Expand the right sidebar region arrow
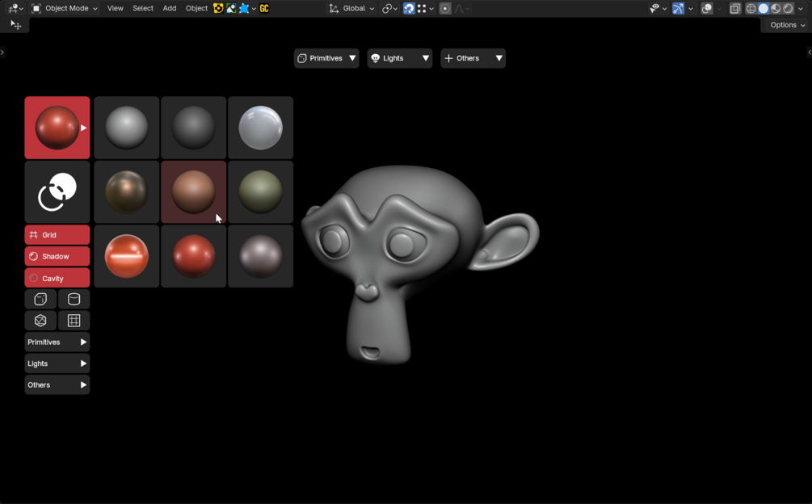Viewport: 812px width, 504px height. pyautogui.click(x=810, y=52)
